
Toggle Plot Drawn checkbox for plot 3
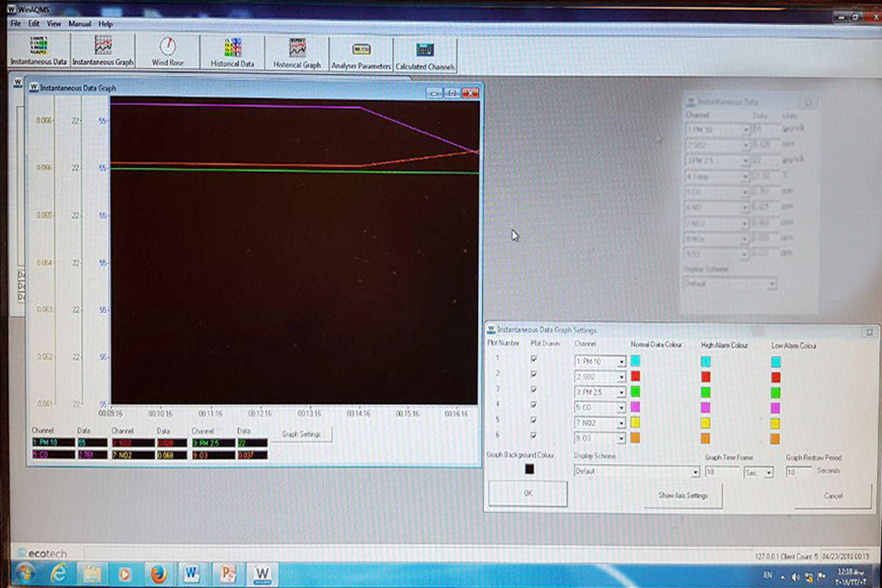click(534, 390)
